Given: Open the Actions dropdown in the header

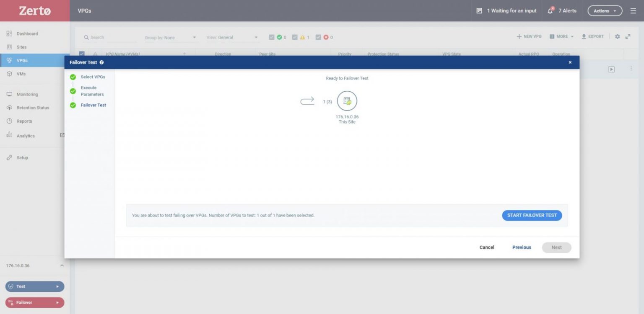Looking at the screenshot, I should click(605, 11).
